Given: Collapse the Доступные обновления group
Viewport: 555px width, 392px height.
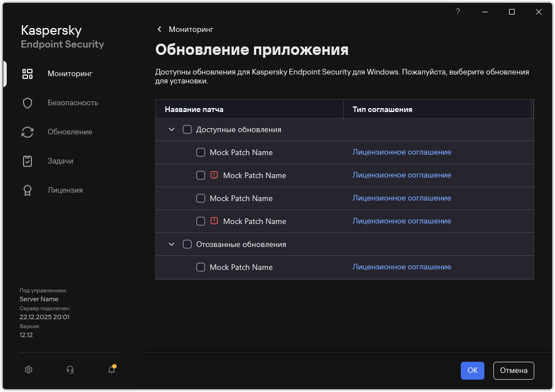Looking at the screenshot, I should [x=171, y=129].
